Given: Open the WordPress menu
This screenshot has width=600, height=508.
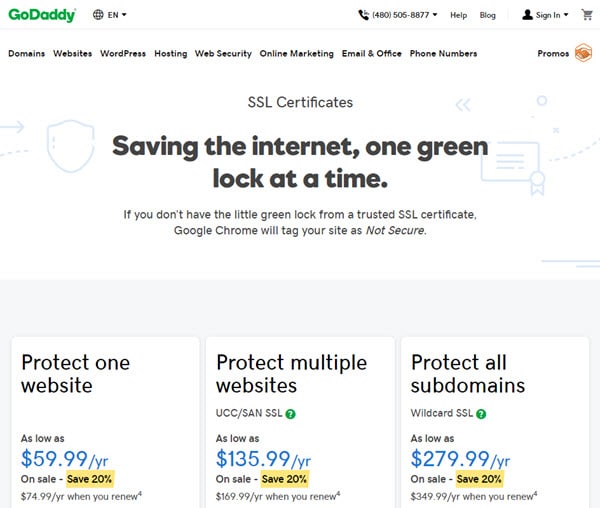Looking at the screenshot, I should coord(123,54).
